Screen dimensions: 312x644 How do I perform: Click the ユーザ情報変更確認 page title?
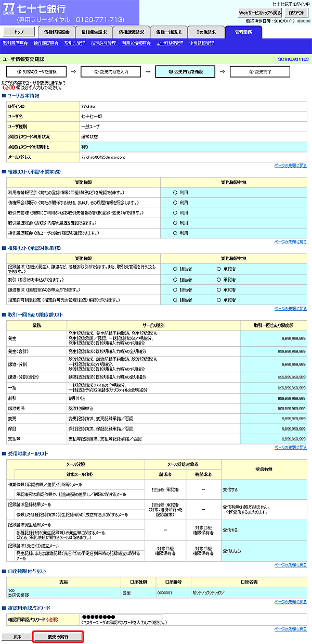(x=23, y=60)
